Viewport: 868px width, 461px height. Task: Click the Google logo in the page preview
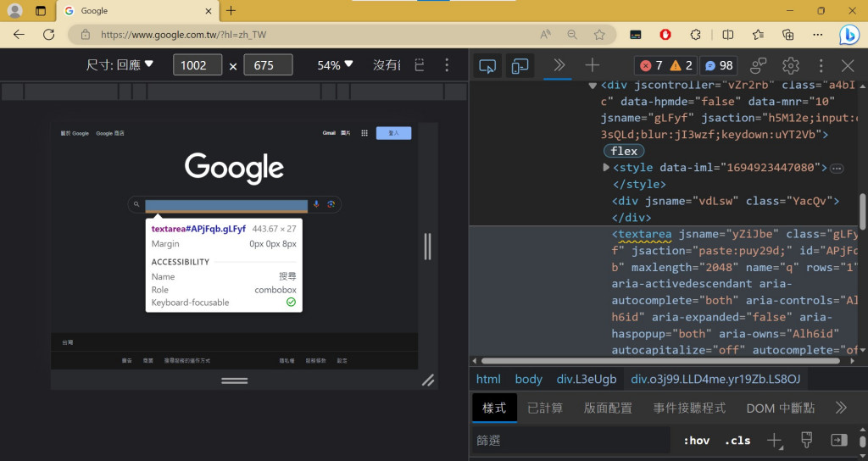tap(234, 169)
